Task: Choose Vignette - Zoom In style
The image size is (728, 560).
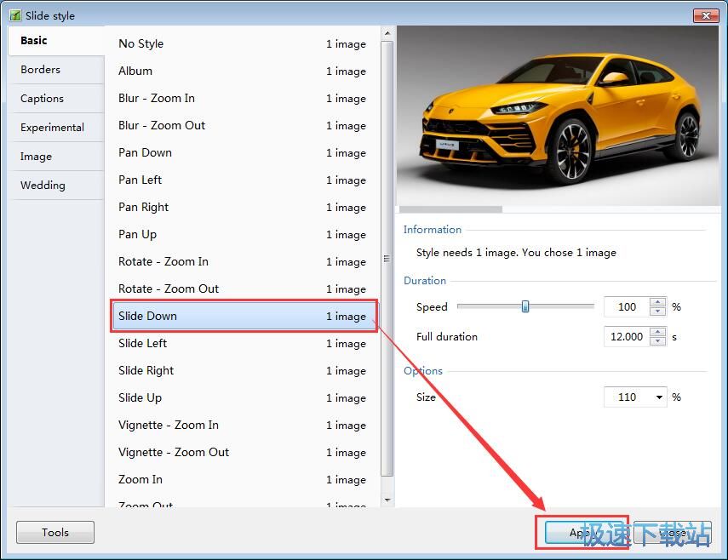Action: pos(244,425)
